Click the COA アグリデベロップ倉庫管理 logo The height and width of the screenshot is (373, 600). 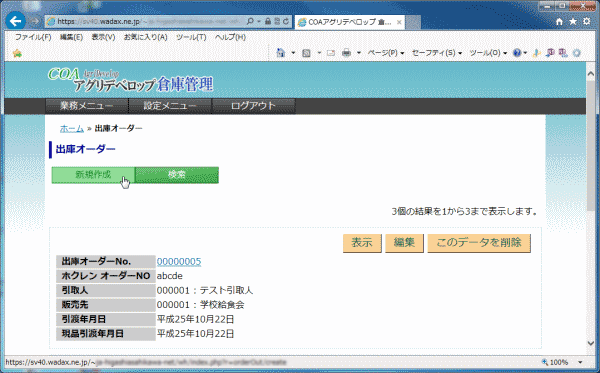pos(130,80)
